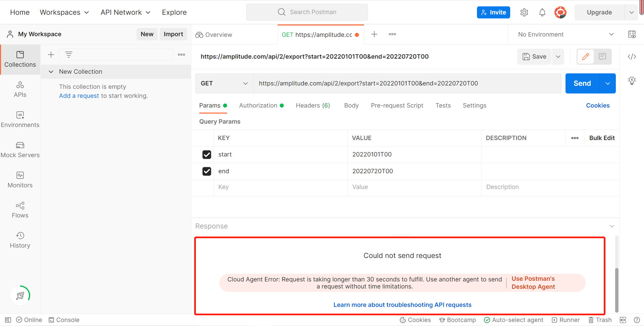
Task: Open the API Network dropdown
Action: pos(125,12)
